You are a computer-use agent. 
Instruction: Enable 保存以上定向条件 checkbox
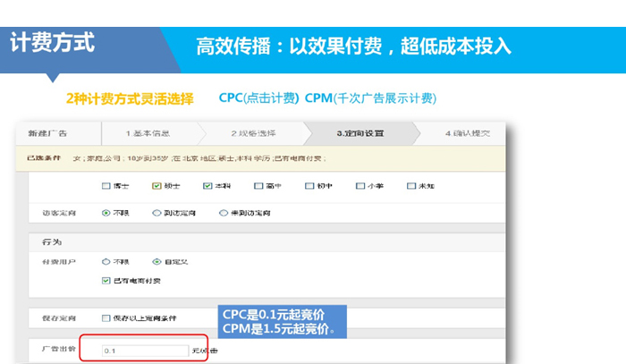click(x=106, y=317)
